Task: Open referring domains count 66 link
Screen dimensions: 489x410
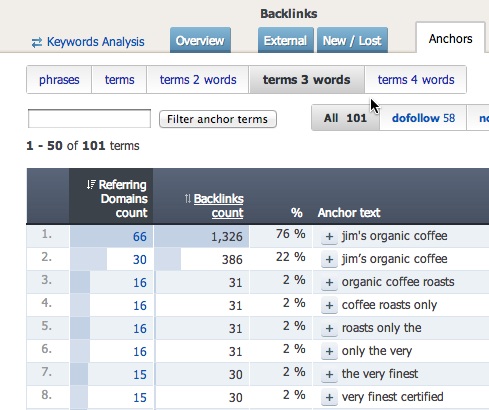Action: [x=140, y=237]
